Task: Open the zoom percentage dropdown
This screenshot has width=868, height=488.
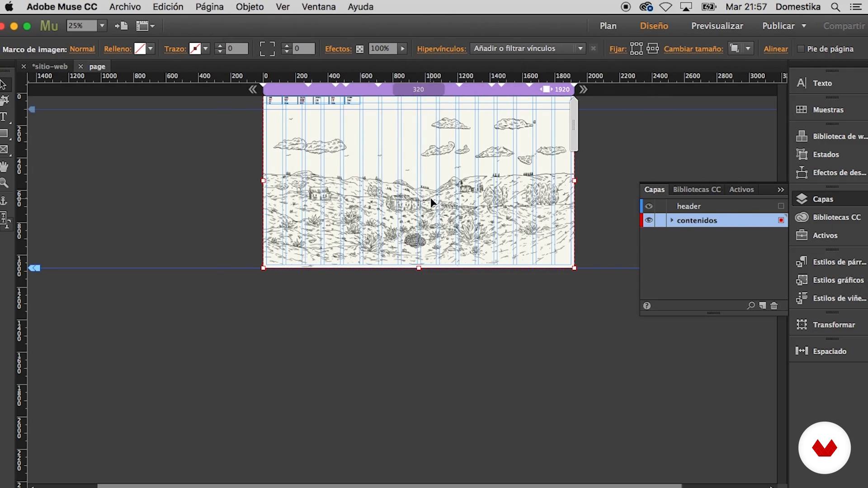Action: 102,26
